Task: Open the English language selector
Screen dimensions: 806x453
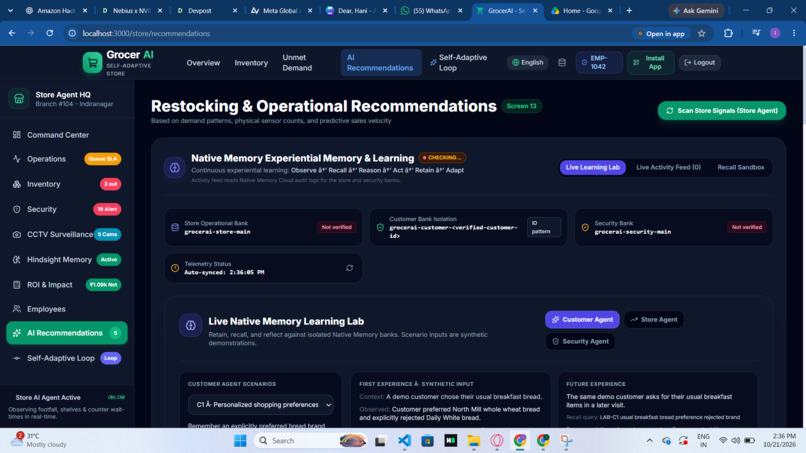Action: click(528, 63)
